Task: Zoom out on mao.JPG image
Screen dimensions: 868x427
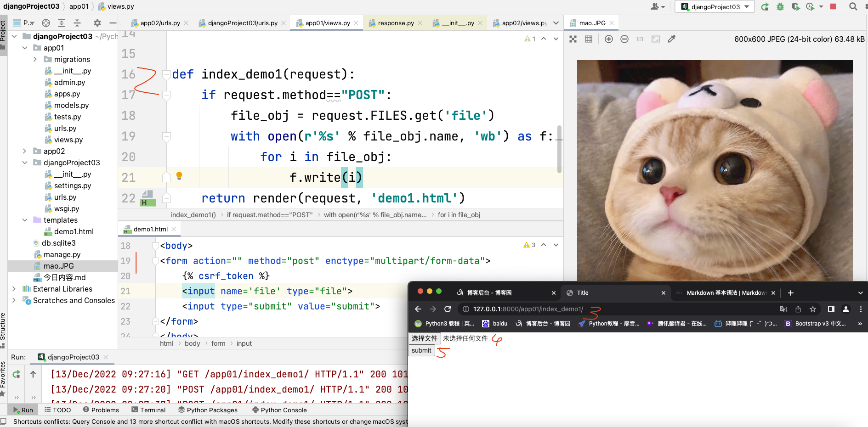Action: [x=624, y=39]
